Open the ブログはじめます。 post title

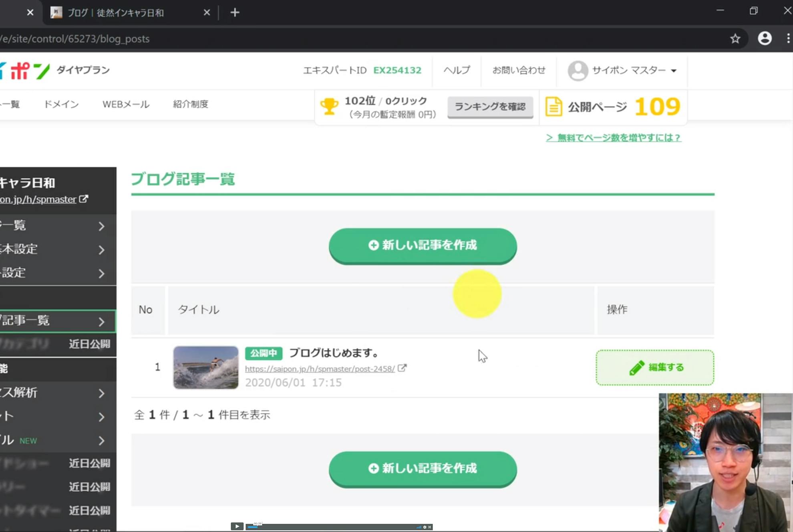(x=334, y=353)
